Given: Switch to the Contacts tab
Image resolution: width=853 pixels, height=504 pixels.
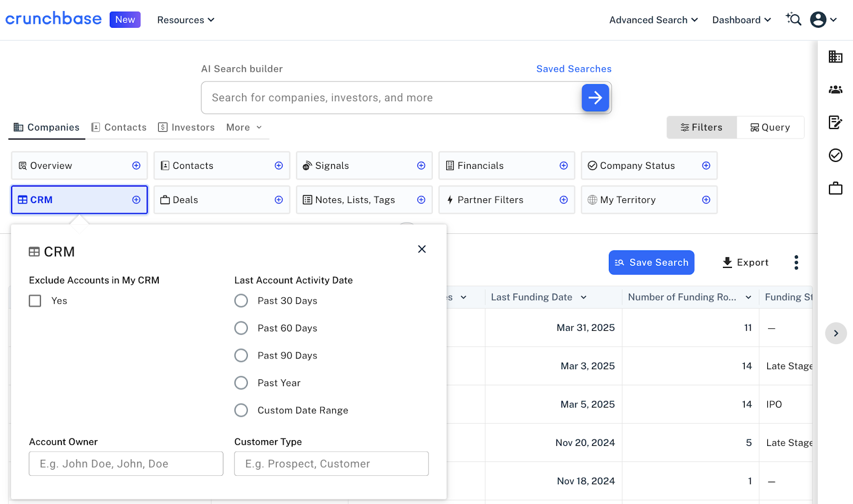Looking at the screenshot, I should 119,127.
